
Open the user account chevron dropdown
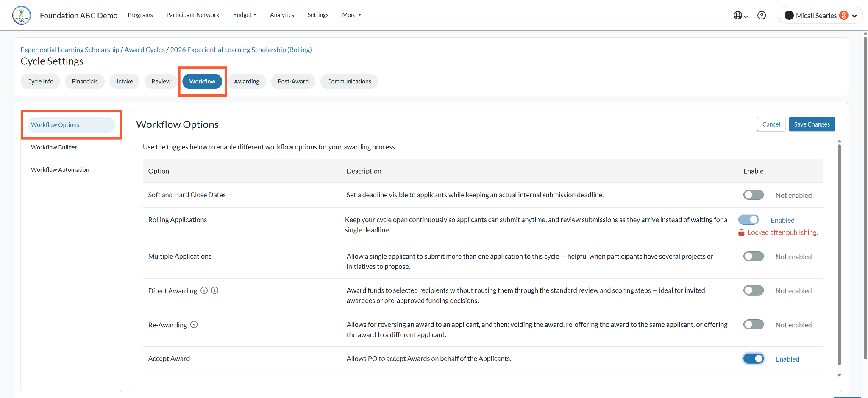point(854,16)
